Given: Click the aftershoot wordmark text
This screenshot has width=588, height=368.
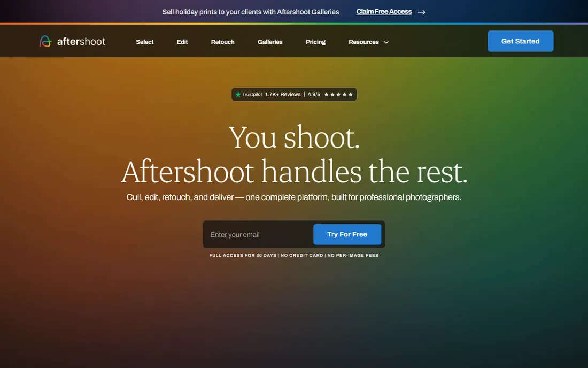Looking at the screenshot, I should [x=81, y=41].
